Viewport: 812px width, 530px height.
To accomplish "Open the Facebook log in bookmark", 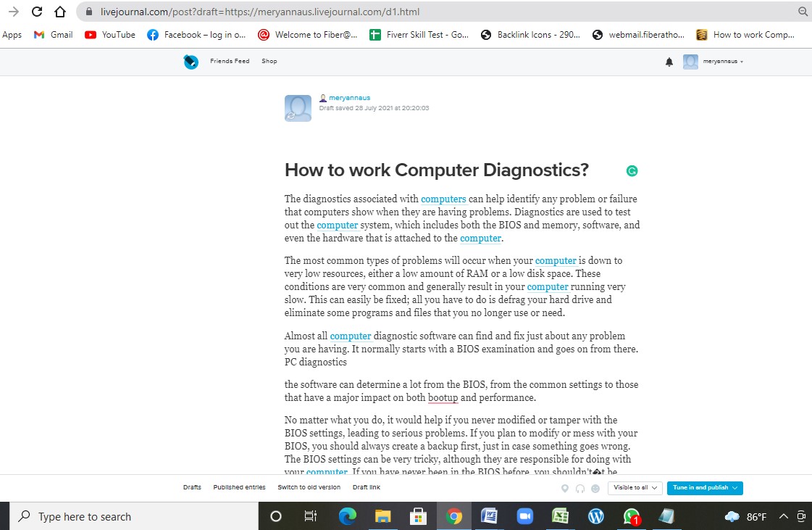I will tap(196, 35).
